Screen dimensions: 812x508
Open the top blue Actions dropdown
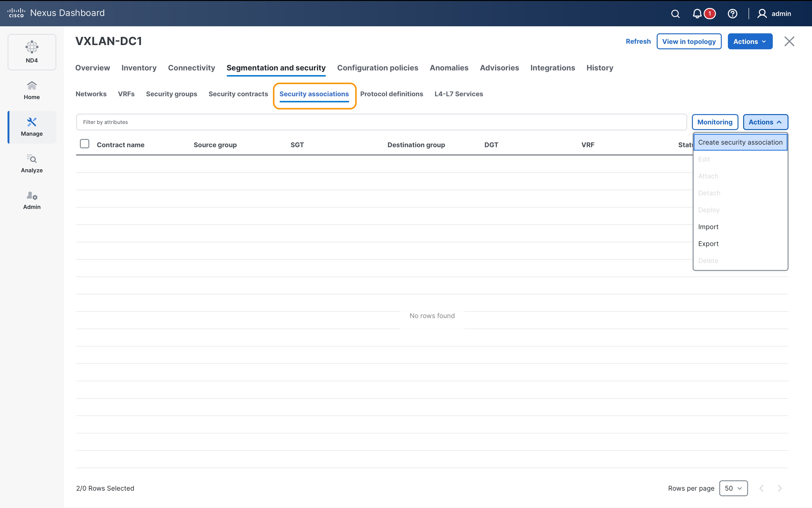point(750,41)
